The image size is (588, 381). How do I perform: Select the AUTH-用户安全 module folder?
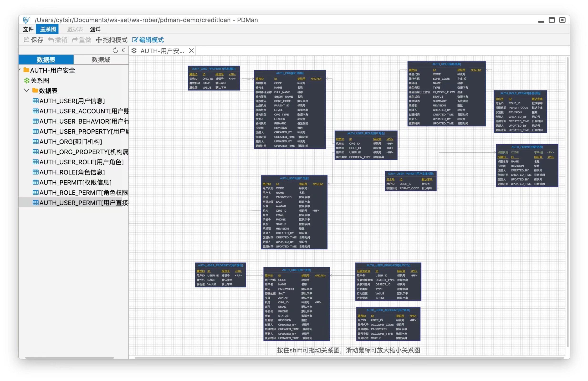coord(52,70)
